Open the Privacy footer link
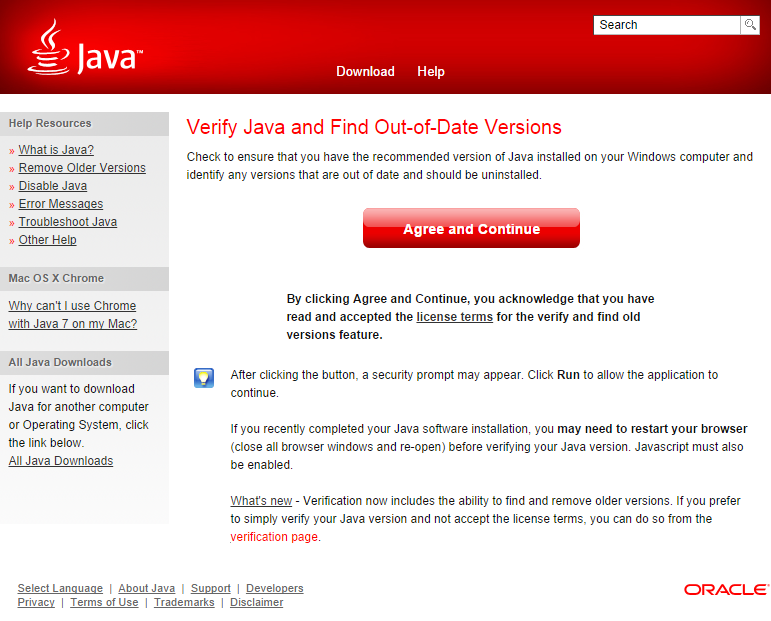The width and height of the screenshot is (771, 621). 36,602
